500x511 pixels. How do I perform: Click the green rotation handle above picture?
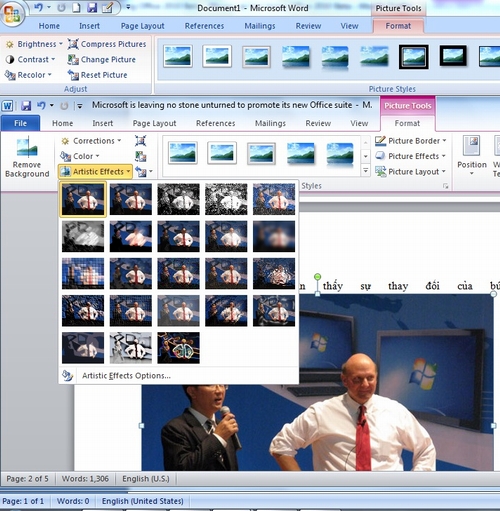pos(318,277)
